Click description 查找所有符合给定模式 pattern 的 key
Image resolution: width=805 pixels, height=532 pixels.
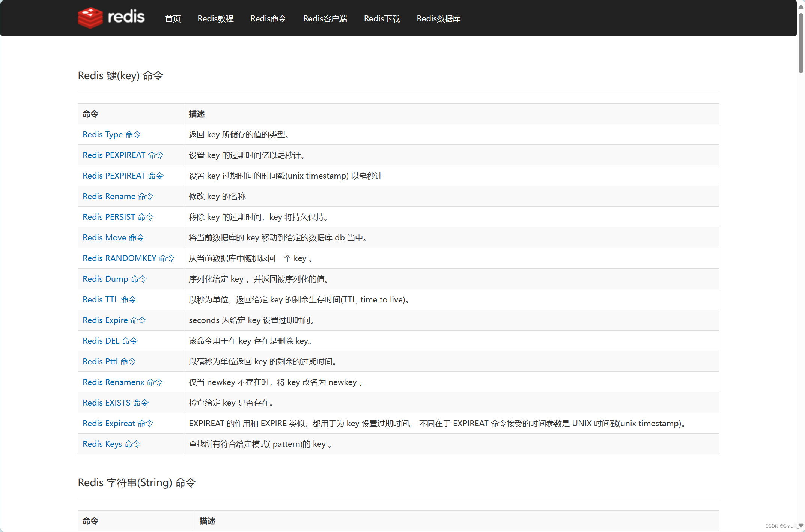click(x=260, y=444)
